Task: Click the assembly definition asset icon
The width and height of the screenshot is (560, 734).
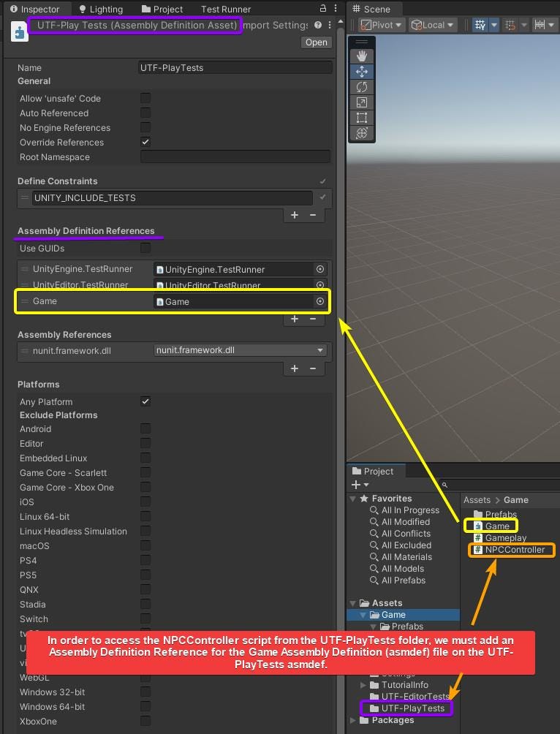Action: point(19,32)
